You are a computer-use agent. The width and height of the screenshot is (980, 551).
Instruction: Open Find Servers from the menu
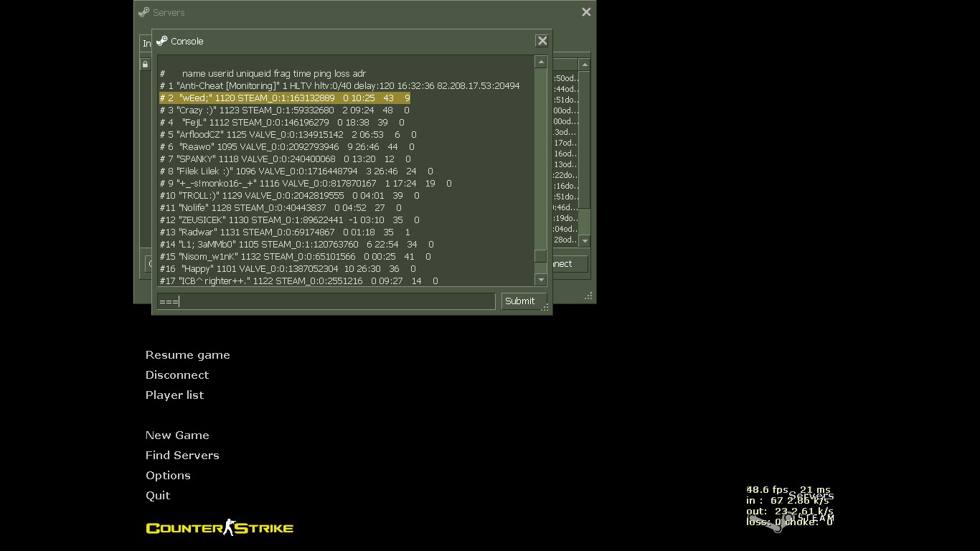[x=182, y=456]
